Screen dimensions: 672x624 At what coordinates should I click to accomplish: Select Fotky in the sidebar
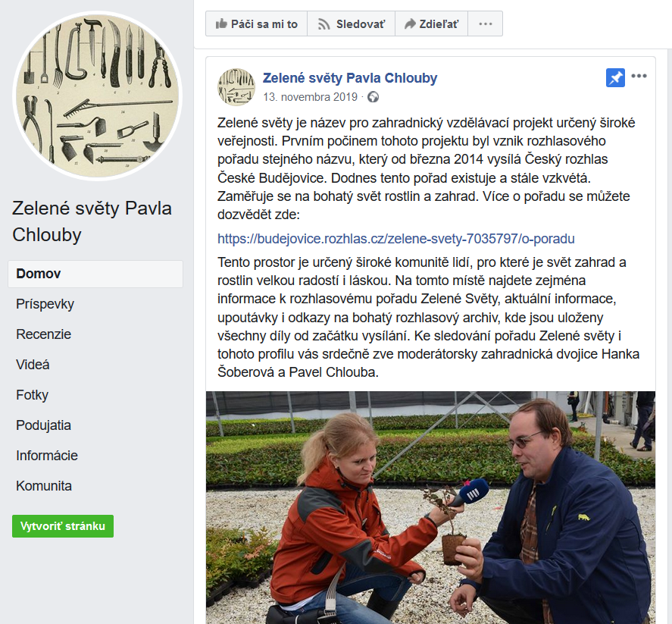32,394
